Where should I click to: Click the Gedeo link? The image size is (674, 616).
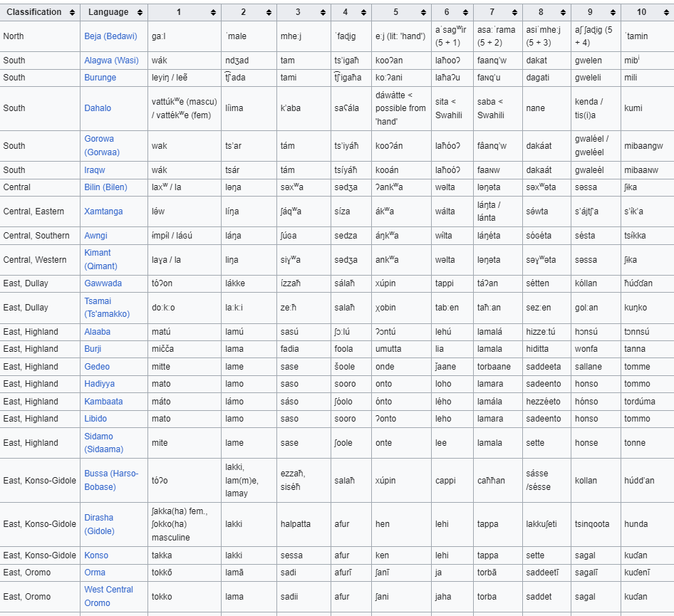(97, 367)
